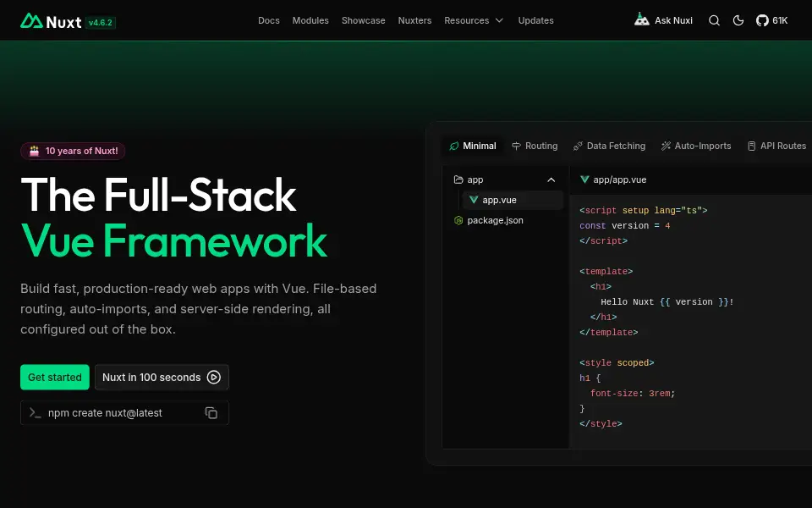
Task: Open the Updates page
Action: click(x=535, y=20)
